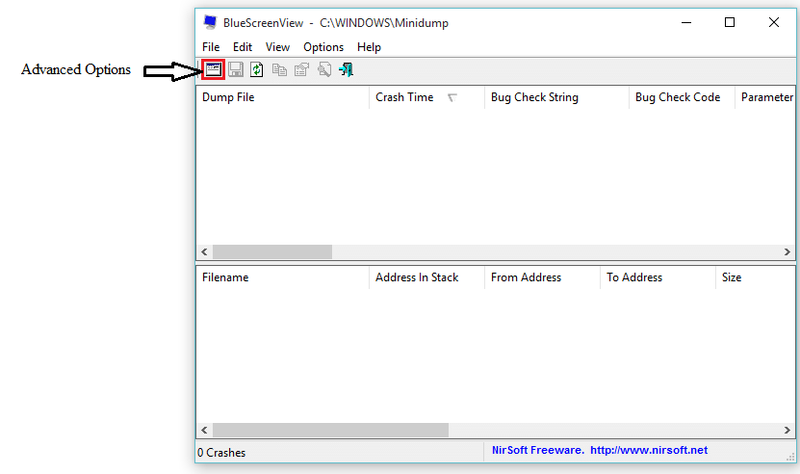Sort by the Dump File column
800x474 pixels.
click(283, 97)
